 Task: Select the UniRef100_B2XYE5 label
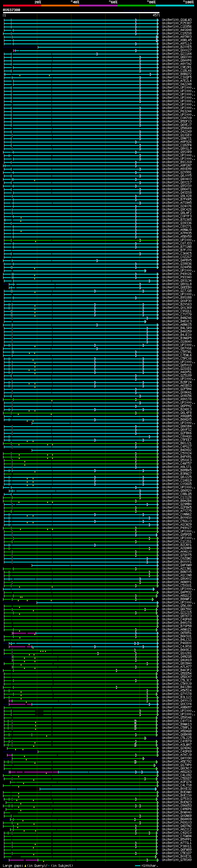tap(177, 47)
